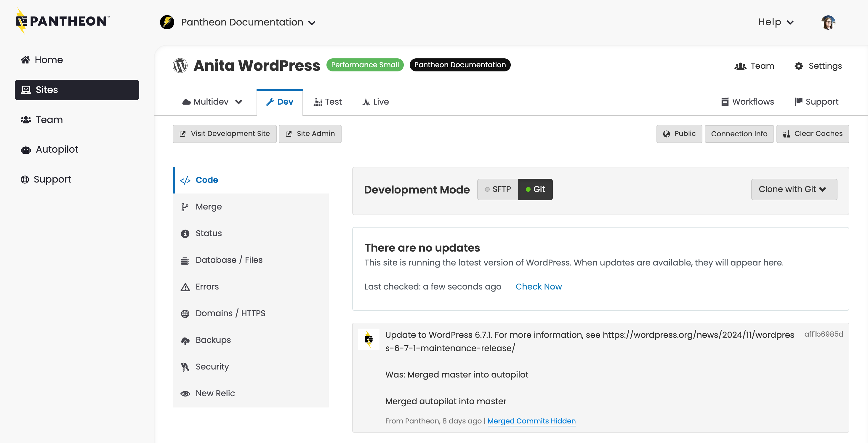Click the Team people icon near Settings
Screen dimensions: 868x443
740,66
